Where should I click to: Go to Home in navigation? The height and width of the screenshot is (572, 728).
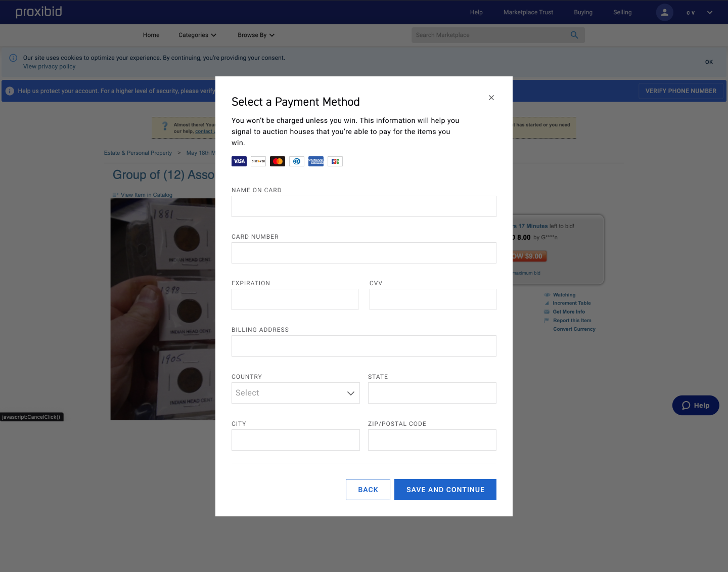151,35
